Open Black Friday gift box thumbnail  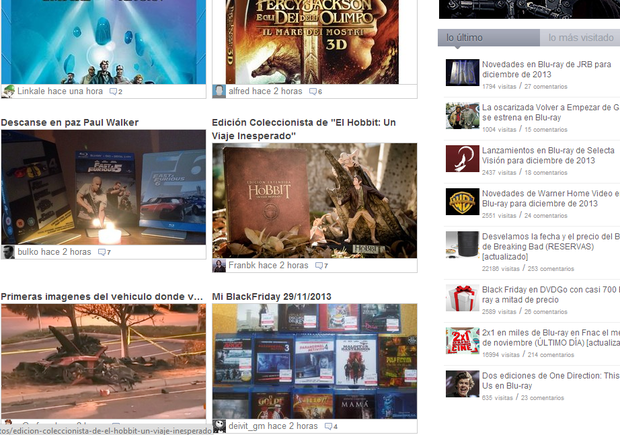(462, 298)
